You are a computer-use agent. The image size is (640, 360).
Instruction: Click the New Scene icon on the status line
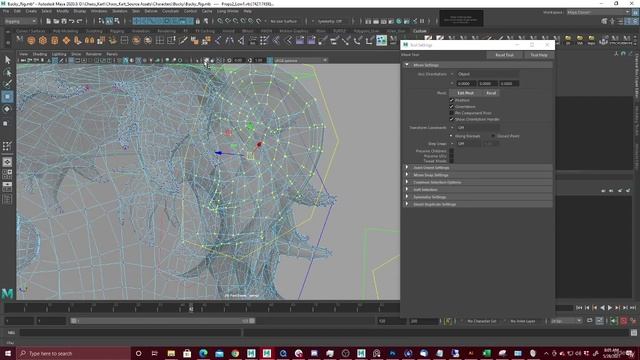(49, 21)
